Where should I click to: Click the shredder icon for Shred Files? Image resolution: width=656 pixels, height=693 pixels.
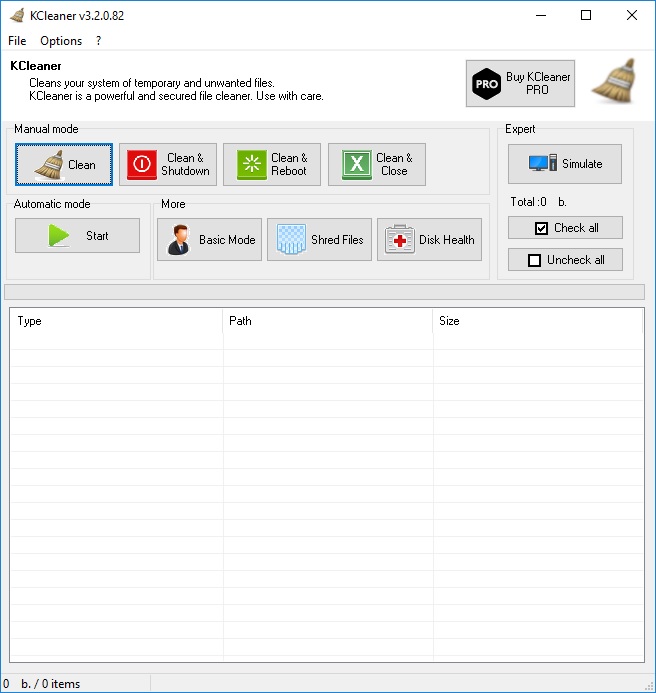[x=291, y=239]
